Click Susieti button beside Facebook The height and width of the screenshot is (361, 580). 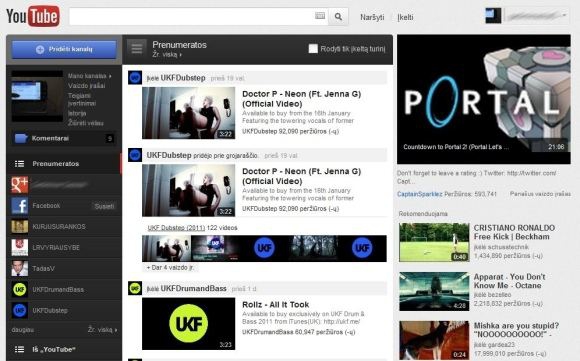[x=104, y=206]
